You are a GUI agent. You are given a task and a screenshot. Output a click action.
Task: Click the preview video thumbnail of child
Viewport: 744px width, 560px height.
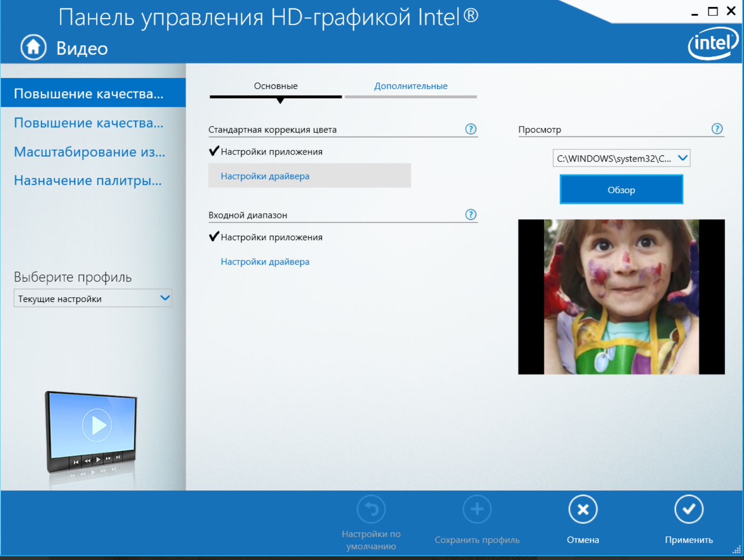(x=621, y=297)
